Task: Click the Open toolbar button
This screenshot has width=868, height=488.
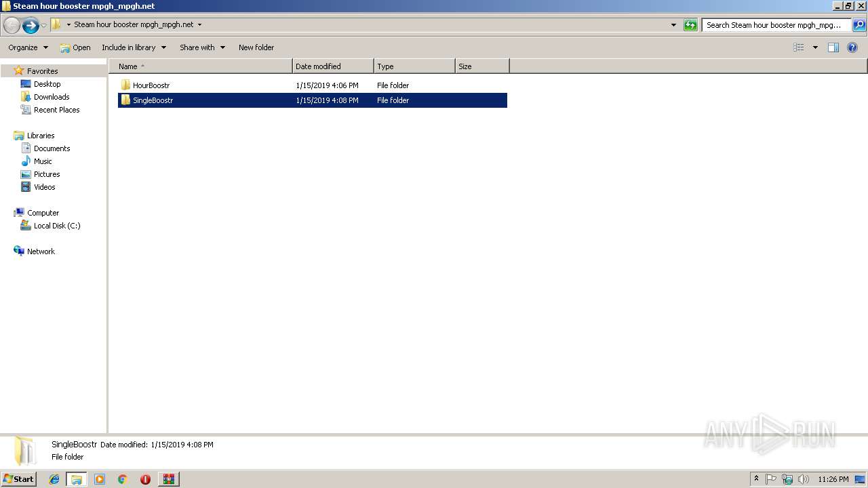Action: (x=75, y=47)
